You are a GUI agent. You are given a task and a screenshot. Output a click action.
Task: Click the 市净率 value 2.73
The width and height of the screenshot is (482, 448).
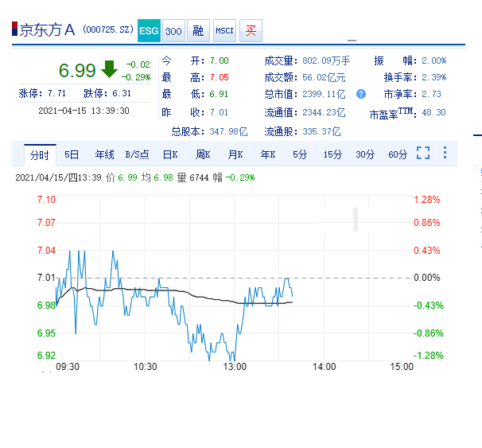pos(431,94)
